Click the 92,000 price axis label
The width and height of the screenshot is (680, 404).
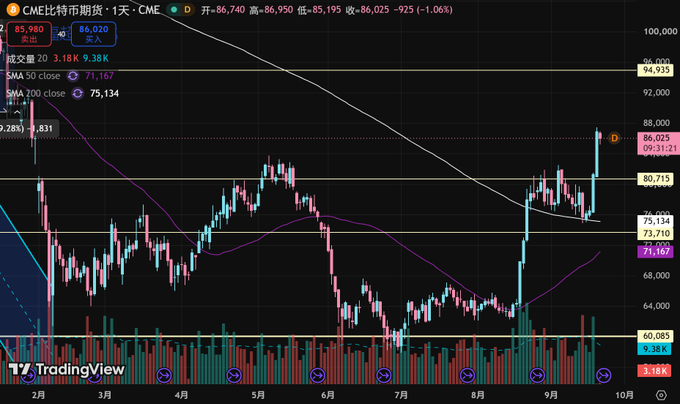point(656,92)
